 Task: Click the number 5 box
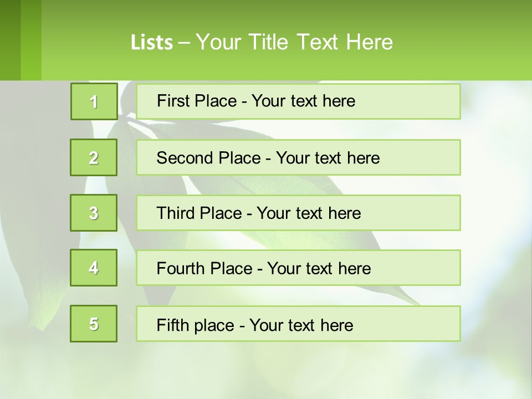(94, 324)
